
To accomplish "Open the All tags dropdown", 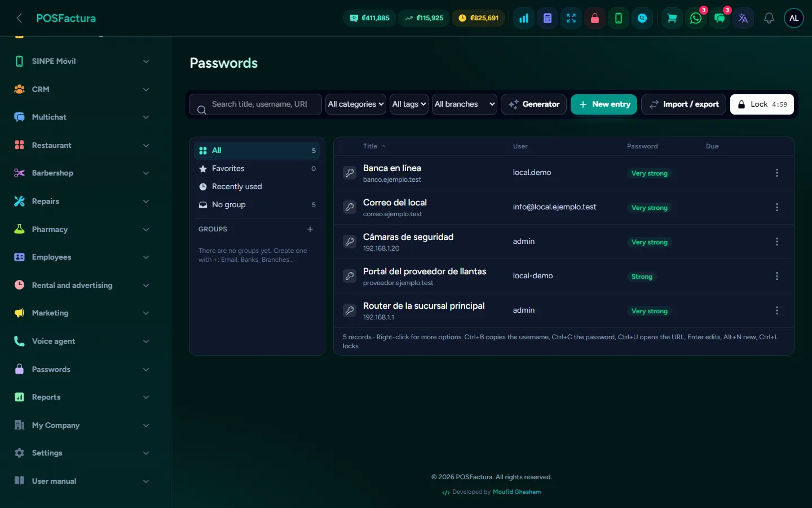I will [409, 104].
